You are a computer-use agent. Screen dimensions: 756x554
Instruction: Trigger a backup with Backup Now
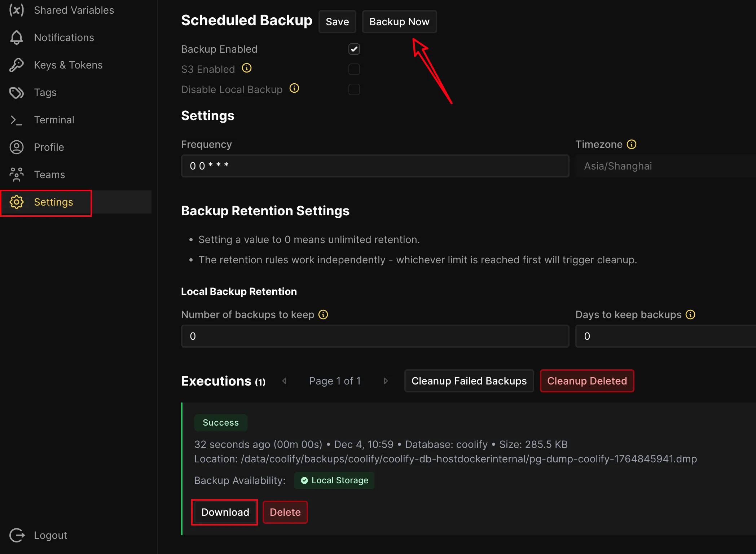pyautogui.click(x=399, y=22)
